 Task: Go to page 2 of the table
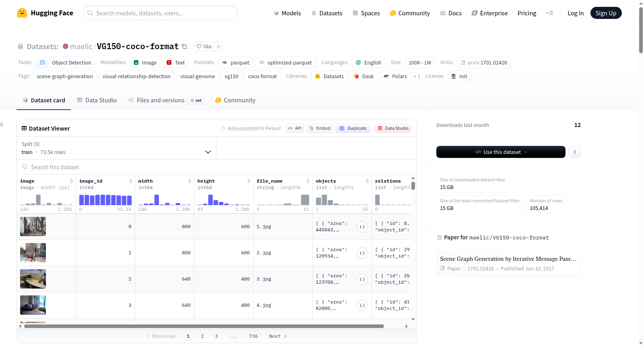tap(202, 336)
